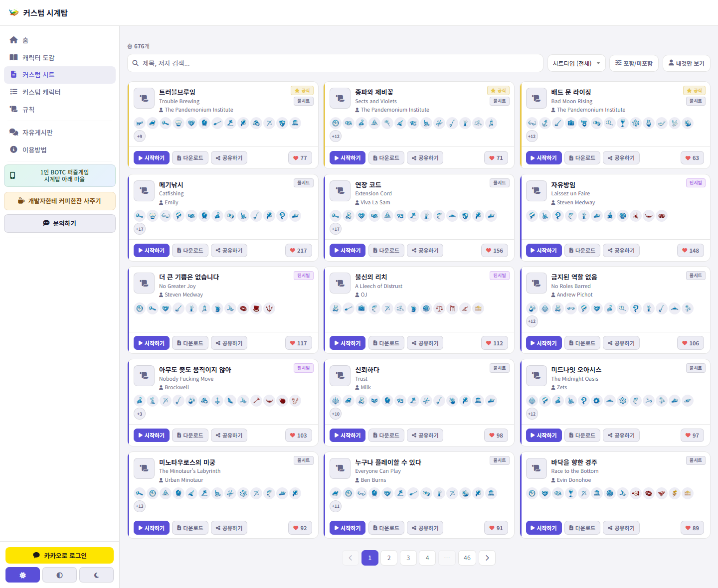
Task: Jump to last page 46
Action: coord(467,558)
